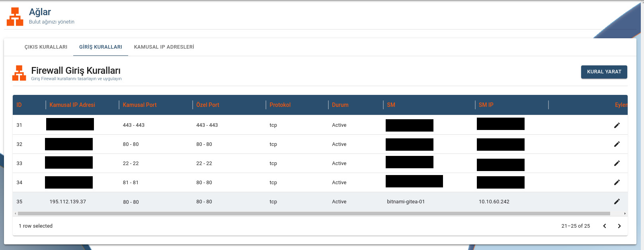
Task: Click the horizontal table scrollbar
Action: click(x=314, y=214)
